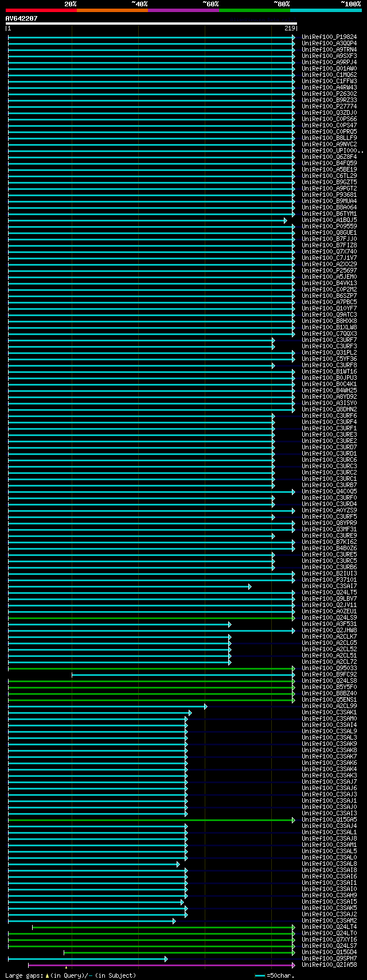
Task: Select UniRef100_C0PS66 label
Action: 329,119
